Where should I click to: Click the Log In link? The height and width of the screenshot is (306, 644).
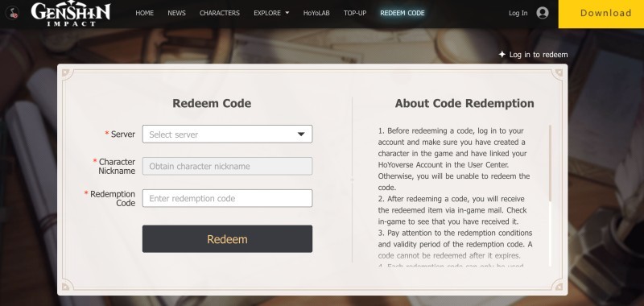[518, 13]
